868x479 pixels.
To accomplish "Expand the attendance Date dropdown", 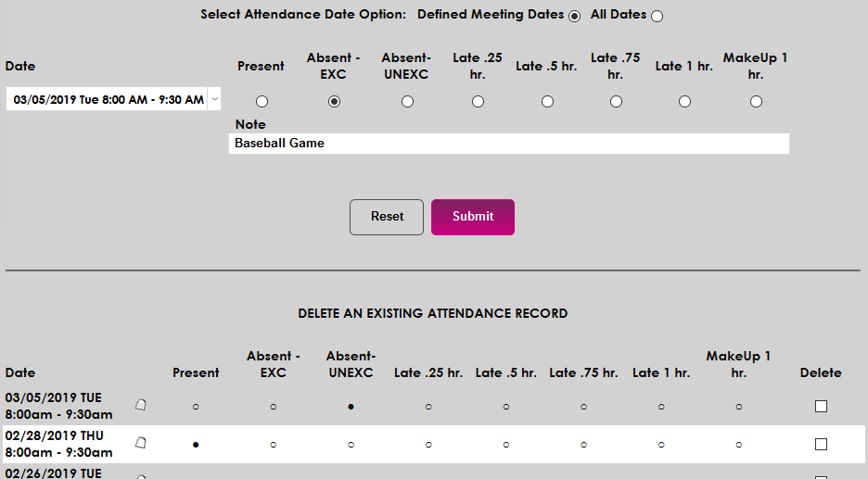I will pyautogui.click(x=215, y=99).
